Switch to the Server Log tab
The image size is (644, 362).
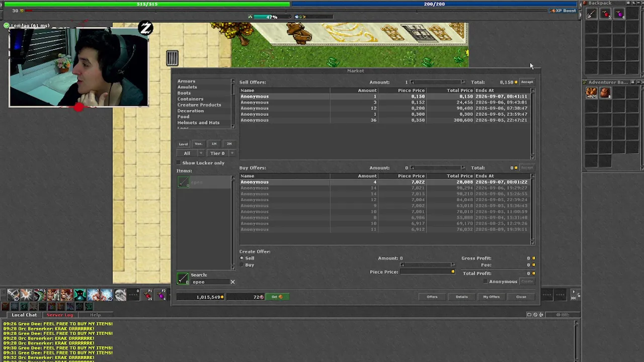(x=60, y=315)
